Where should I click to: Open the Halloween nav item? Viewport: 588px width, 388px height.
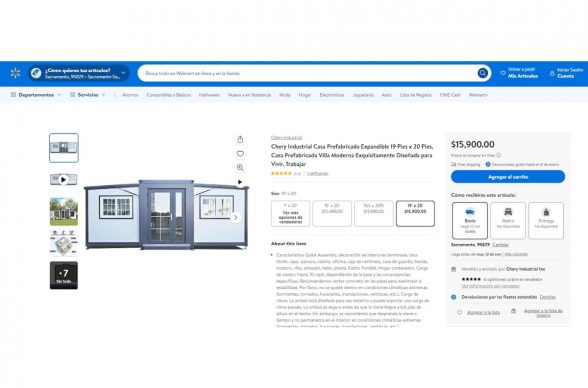tap(209, 95)
